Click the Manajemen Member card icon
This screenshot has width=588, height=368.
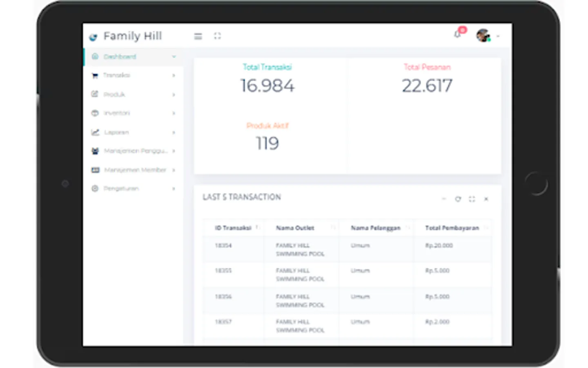[95, 170]
